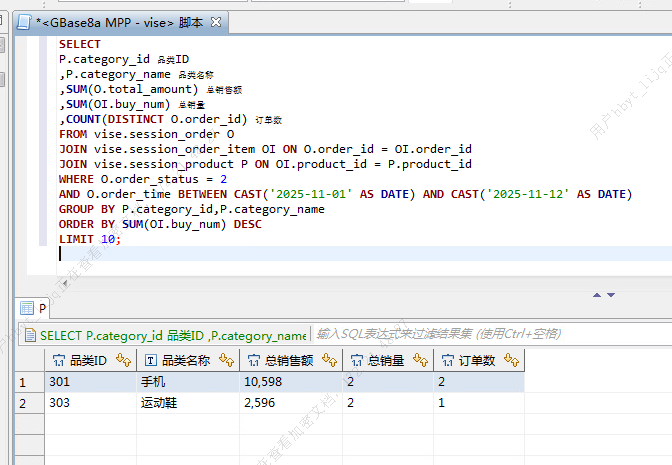Switch to the GBase8a MPP vise script tab
The width and height of the screenshot is (672, 465).
(120, 22)
